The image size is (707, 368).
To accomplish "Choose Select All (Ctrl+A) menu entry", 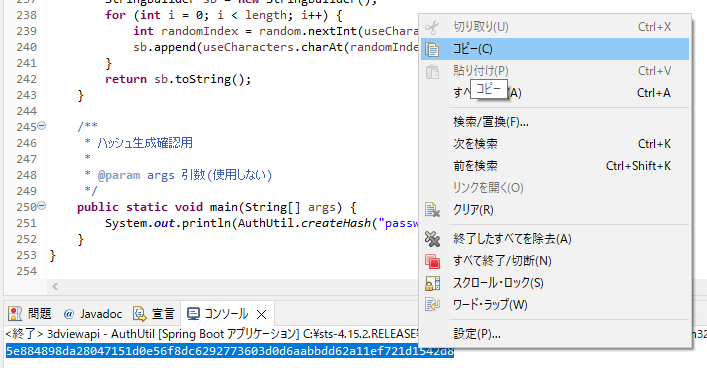I will coord(555,93).
